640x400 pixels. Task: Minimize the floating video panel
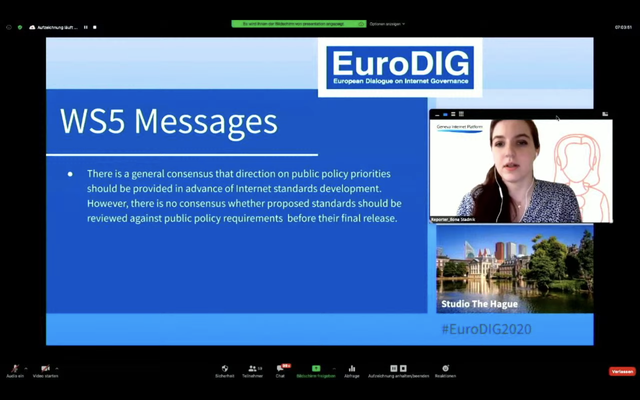(x=437, y=114)
